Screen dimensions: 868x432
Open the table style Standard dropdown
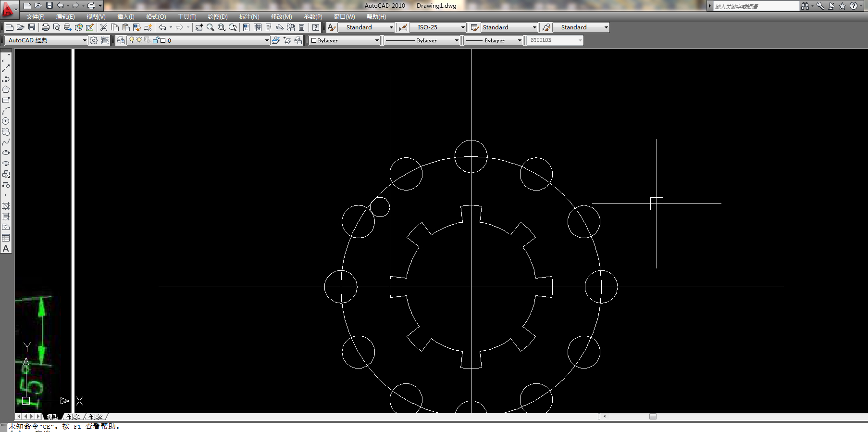tap(509, 27)
